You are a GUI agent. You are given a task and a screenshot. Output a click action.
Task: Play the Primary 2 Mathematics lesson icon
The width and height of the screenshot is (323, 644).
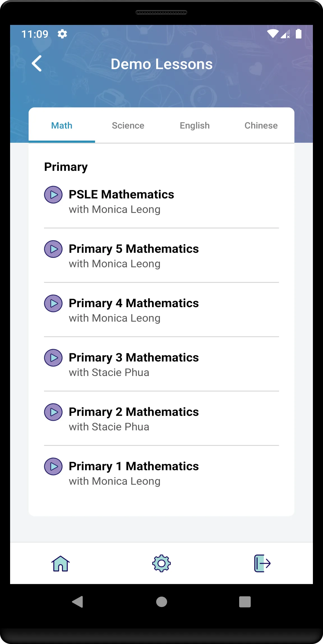point(53,412)
